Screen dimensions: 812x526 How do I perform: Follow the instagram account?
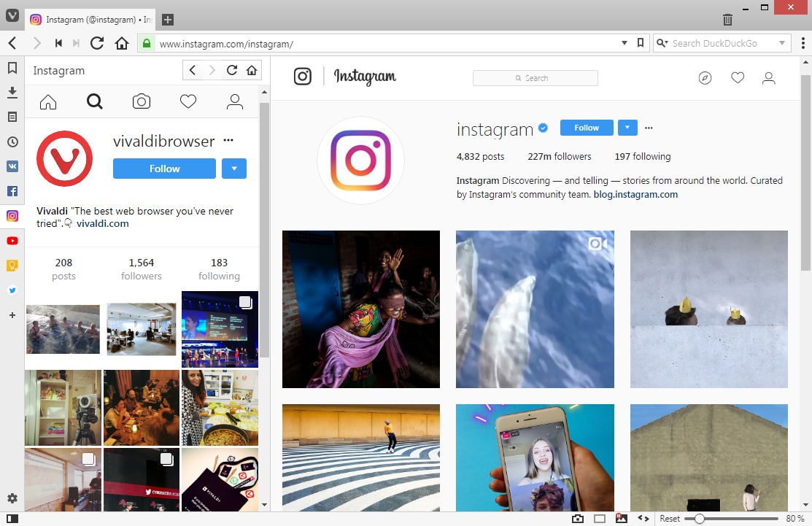click(586, 127)
